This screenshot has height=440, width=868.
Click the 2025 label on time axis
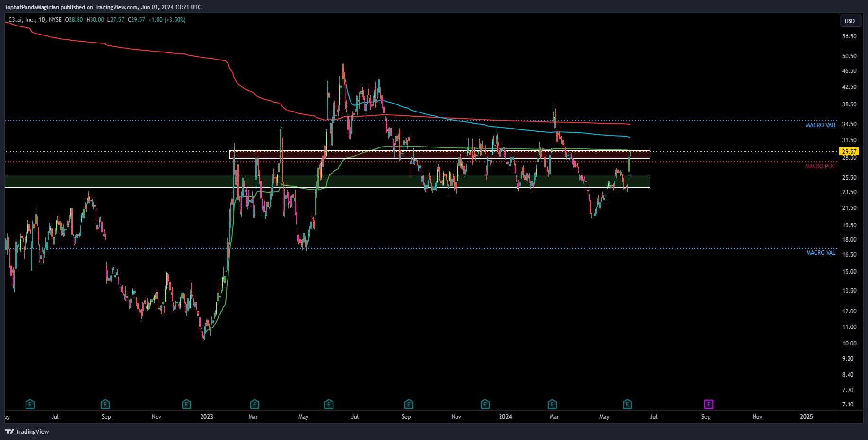(x=807, y=417)
